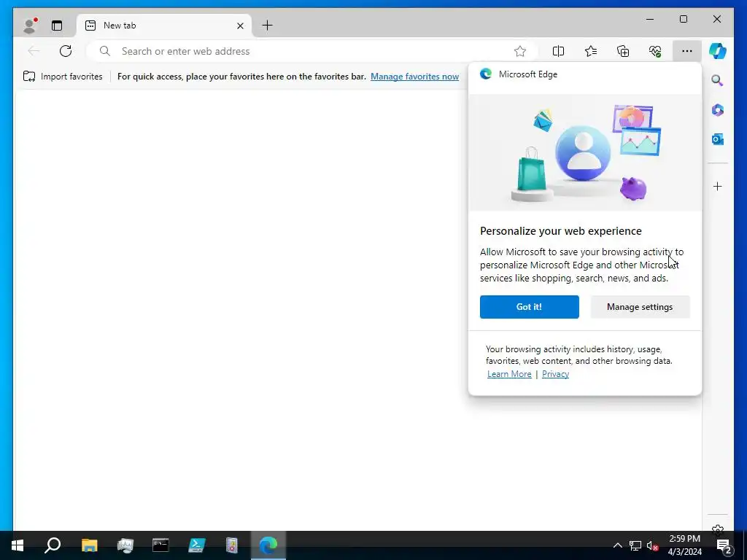
Task: Click the Personalize your web experience heading
Action: (561, 231)
